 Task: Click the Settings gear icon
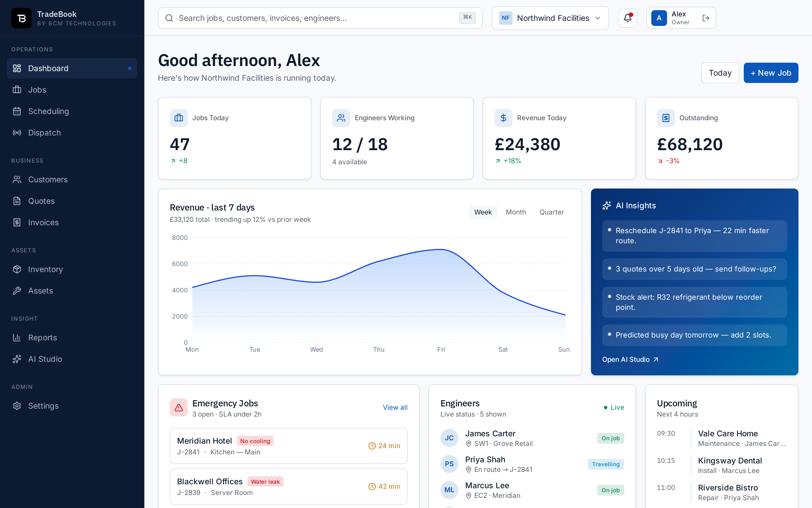[x=17, y=406]
